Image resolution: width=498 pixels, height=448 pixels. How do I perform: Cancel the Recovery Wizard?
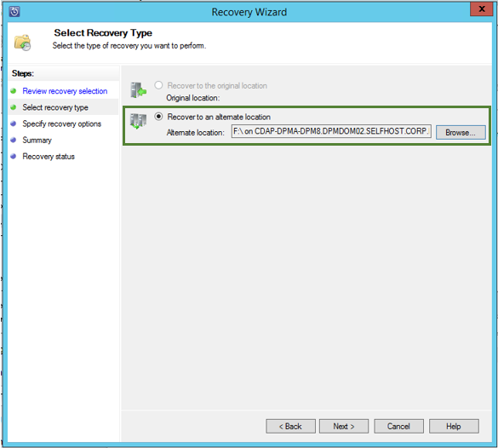tap(398, 426)
